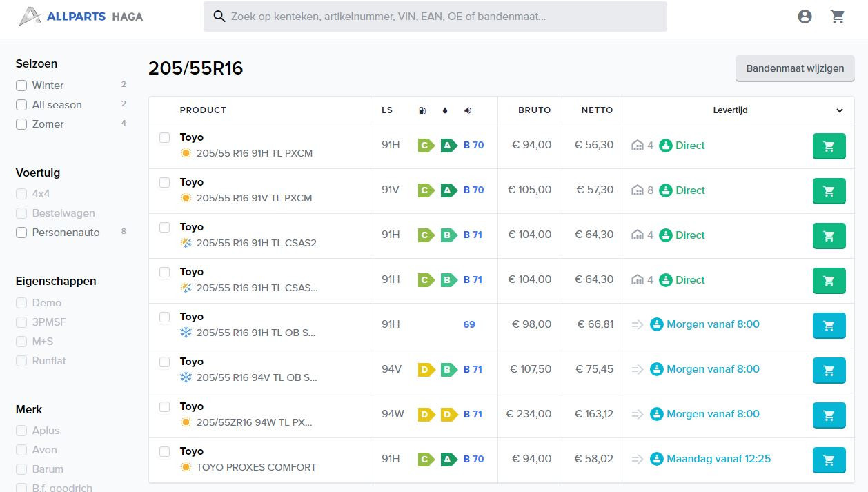Click arrow icon in 94W row delivery
The height and width of the screenshot is (492, 868).
[638, 414]
